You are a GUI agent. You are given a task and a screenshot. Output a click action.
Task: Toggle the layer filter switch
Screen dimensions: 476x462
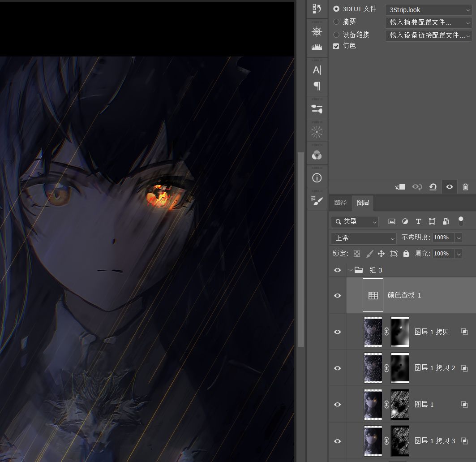pyautogui.click(x=461, y=221)
